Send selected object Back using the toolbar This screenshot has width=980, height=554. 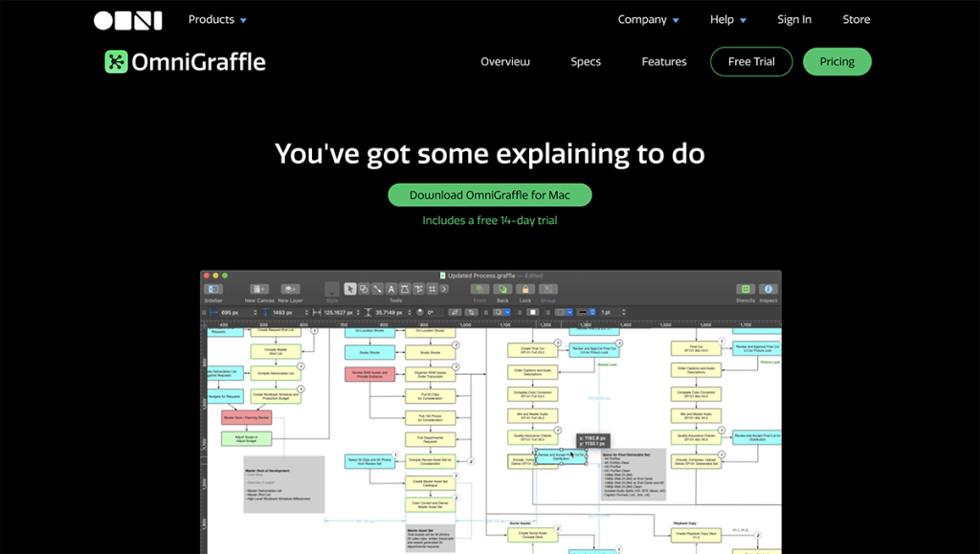503,288
